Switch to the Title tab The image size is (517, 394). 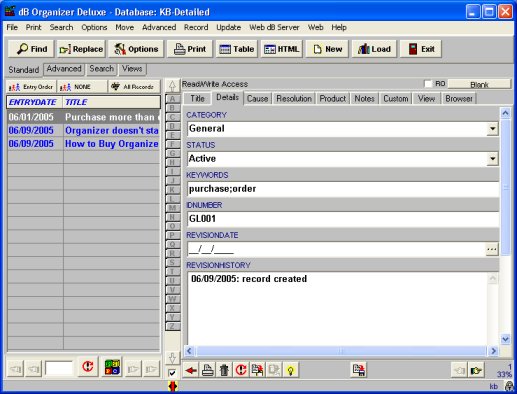pyautogui.click(x=197, y=99)
